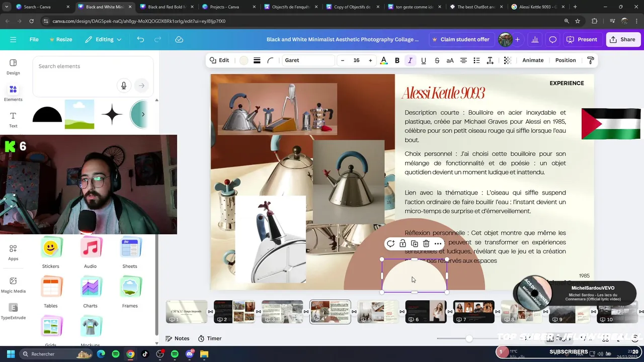Open the Magic Media panel
644x362 pixels.
point(13,285)
